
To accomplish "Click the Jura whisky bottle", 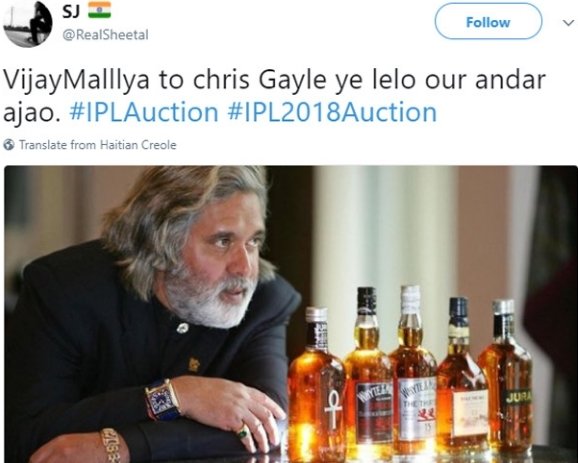I will click(507, 378).
